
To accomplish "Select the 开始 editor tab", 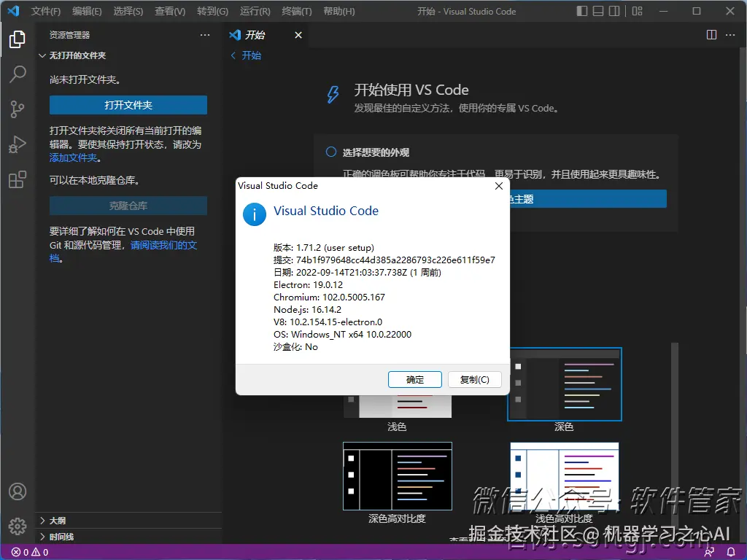I will tap(266, 35).
